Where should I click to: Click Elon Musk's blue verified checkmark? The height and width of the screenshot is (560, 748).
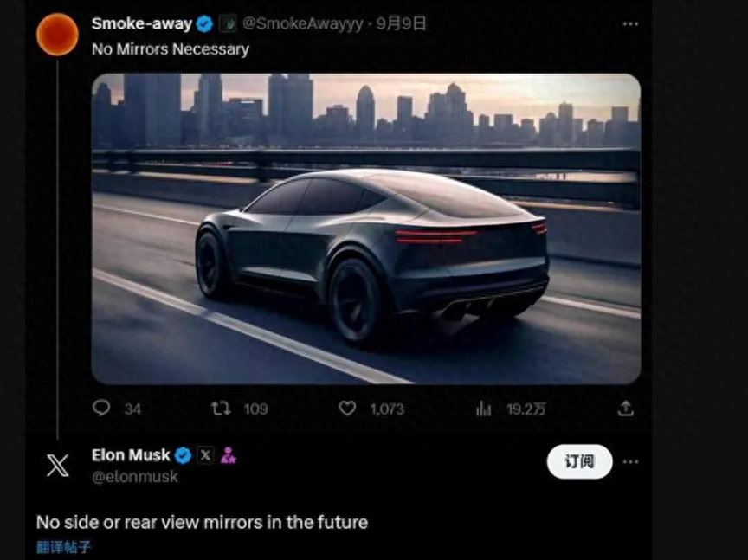pyautogui.click(x=184, y=455)
